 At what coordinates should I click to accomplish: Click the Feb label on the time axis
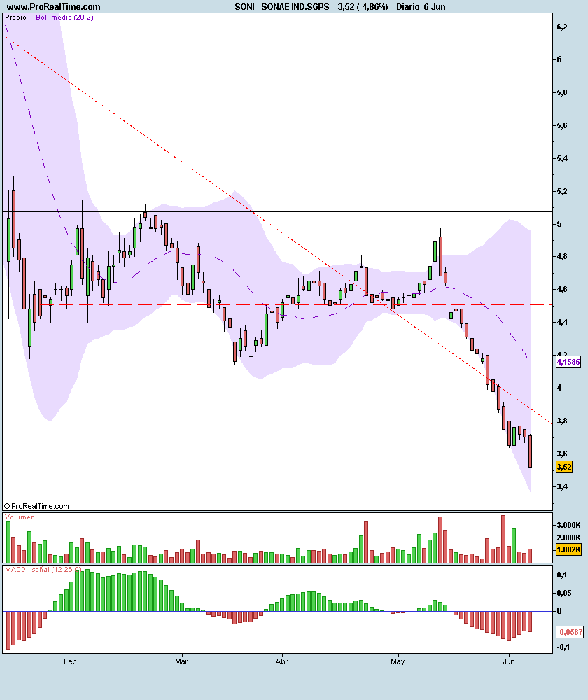[x=70, y=661]
